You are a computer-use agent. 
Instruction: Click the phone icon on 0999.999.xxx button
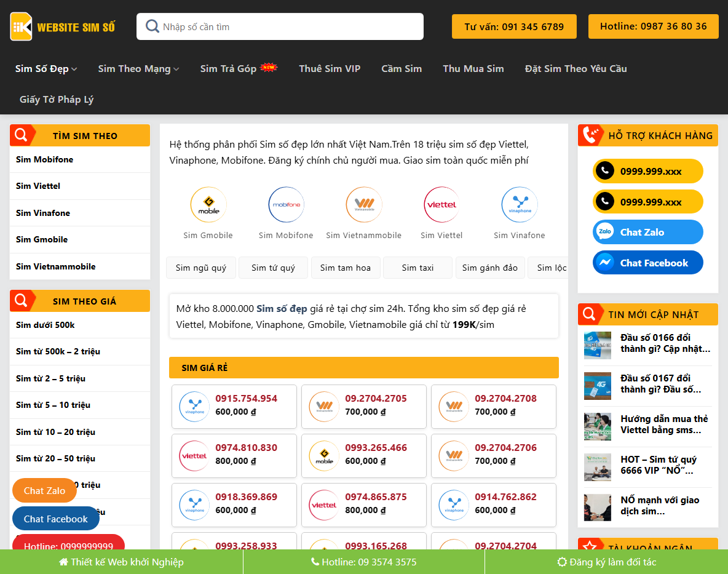coord(605,171)
